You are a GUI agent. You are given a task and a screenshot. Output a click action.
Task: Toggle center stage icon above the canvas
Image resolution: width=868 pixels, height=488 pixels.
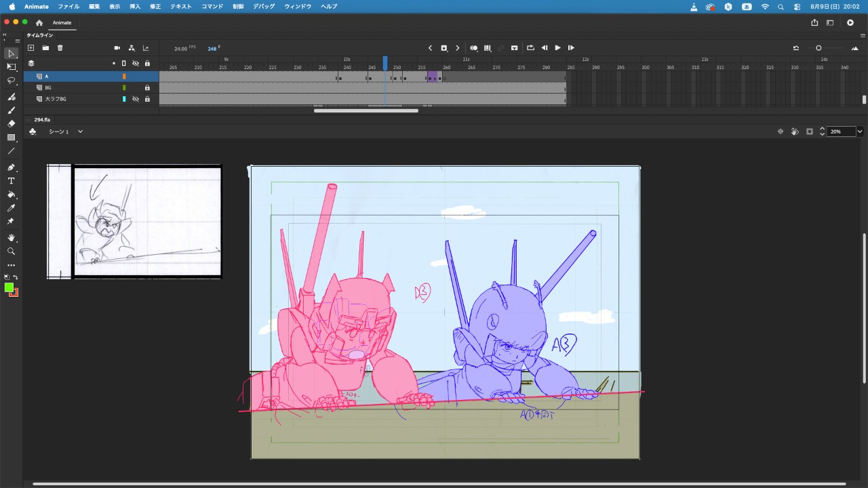(781, 131)
